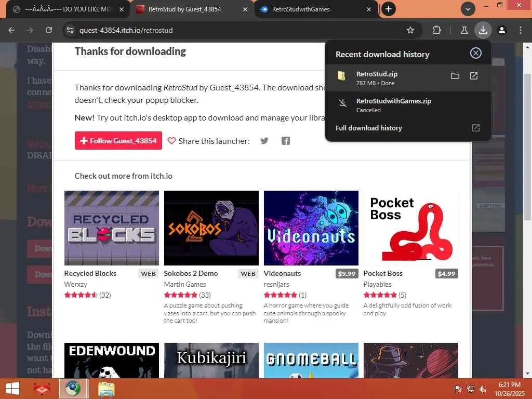Open the Sokobos 2 Demo title link
The image size is (532, 399).
pyautogui.click(x=191, y=273)
